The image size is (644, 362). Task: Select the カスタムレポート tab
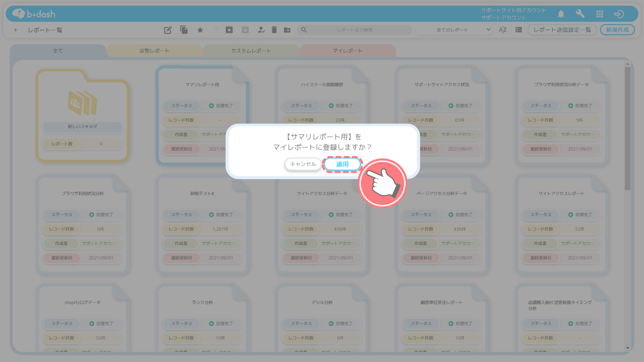click(251, 51)
